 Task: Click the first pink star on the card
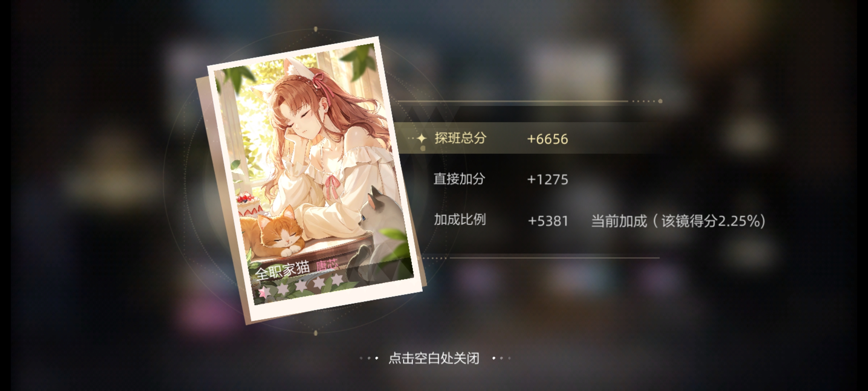264,292
